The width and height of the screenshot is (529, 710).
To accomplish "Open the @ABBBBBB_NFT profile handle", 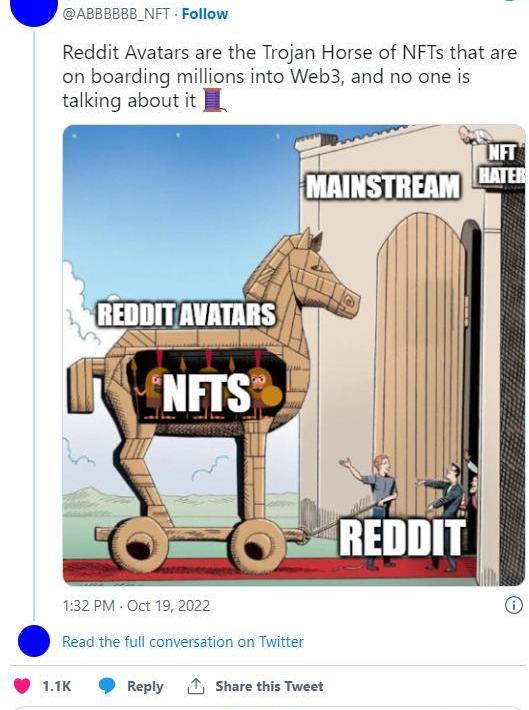I will [x=116, y=14].
